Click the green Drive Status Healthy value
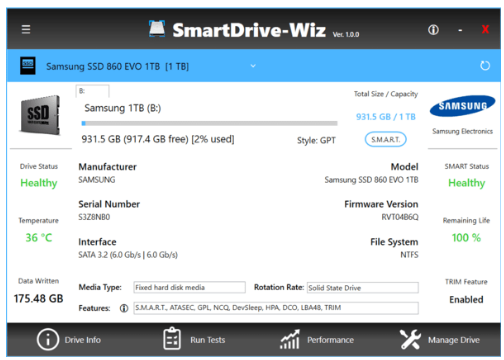Viewport: 504px width, 360px height. point(39,183)
